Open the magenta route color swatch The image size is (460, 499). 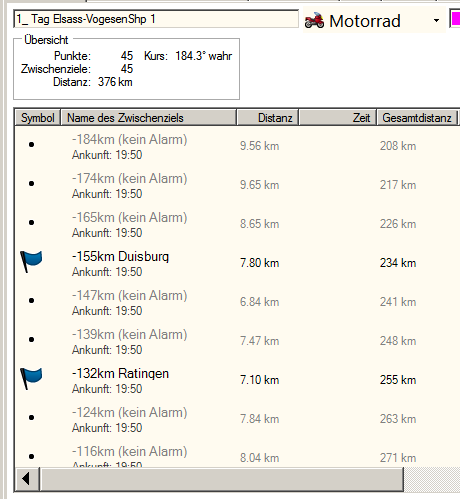pos(455,18)
